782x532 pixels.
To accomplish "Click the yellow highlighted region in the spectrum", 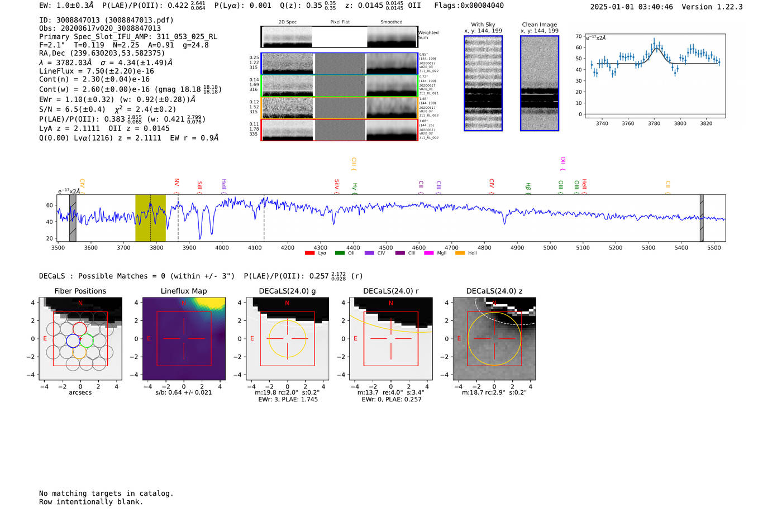I will tap(150, 218).
